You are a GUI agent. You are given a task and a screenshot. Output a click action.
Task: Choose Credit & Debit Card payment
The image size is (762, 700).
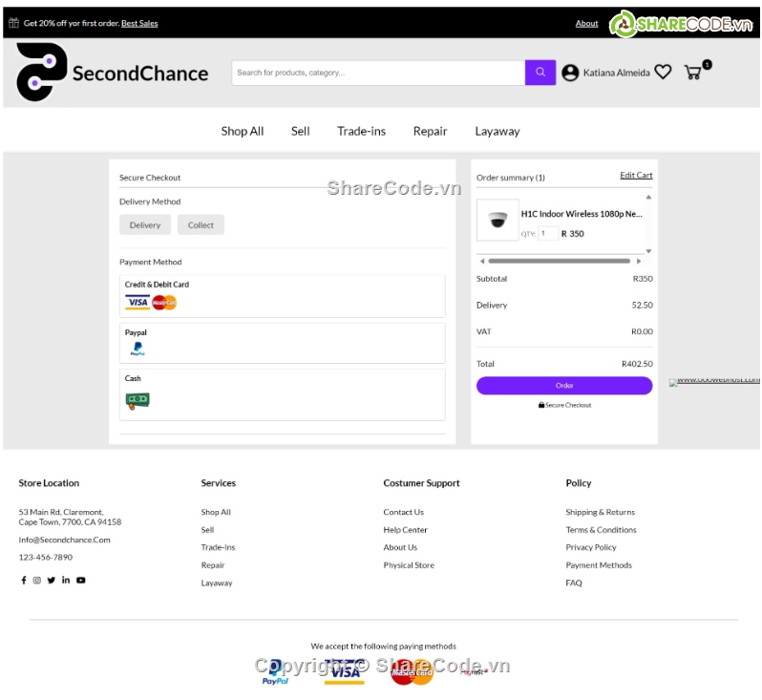(x=283, y=296)
